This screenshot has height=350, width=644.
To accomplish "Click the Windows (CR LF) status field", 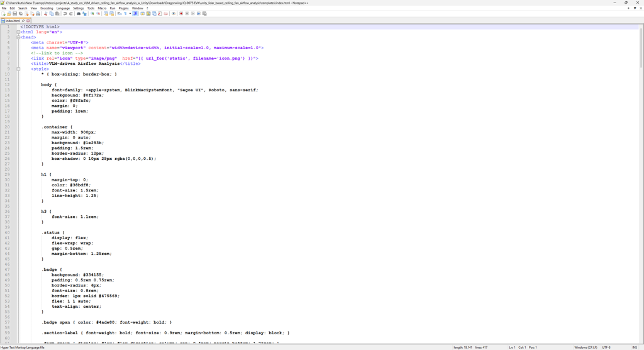I will click(586, 347).
